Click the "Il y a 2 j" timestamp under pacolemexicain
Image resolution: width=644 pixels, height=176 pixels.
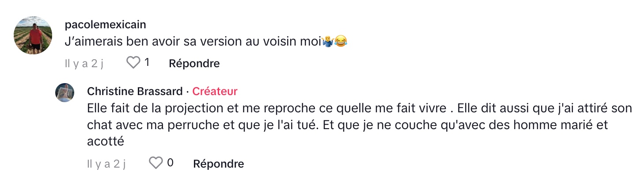[x=84, y=64]
